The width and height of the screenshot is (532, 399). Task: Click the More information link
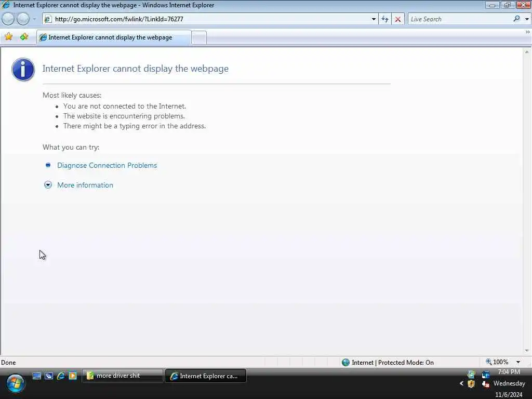(x=85, y=185)
